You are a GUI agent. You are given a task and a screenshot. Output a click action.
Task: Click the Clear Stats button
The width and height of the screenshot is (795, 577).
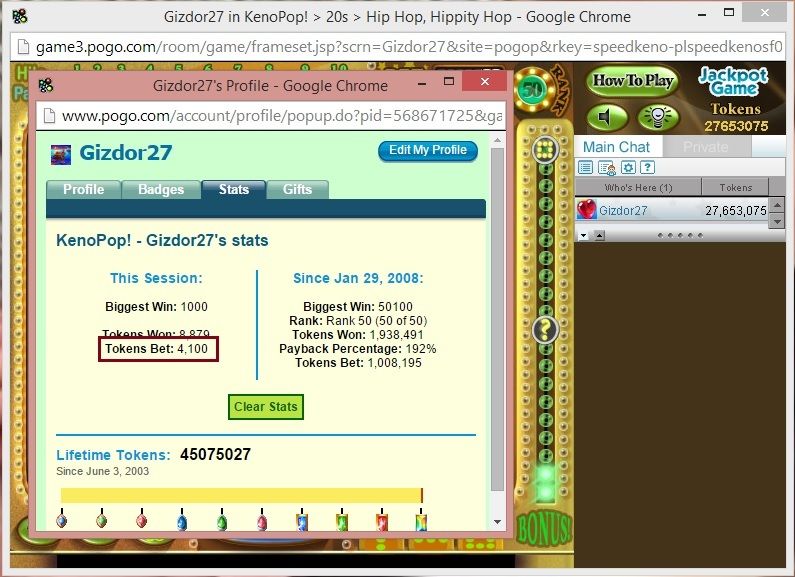pyautogui.click(x=266, y=407)
